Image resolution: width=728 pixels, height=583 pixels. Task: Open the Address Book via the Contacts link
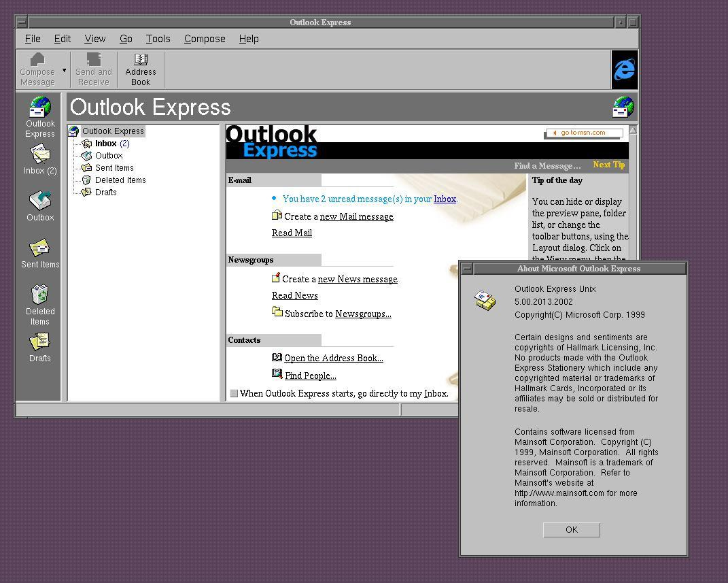[334, 358]
